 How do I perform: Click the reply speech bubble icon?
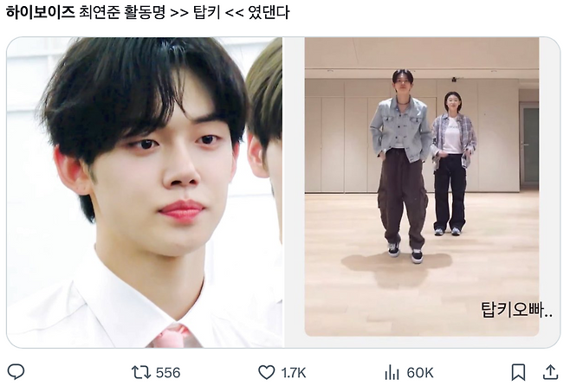(16, 372)
